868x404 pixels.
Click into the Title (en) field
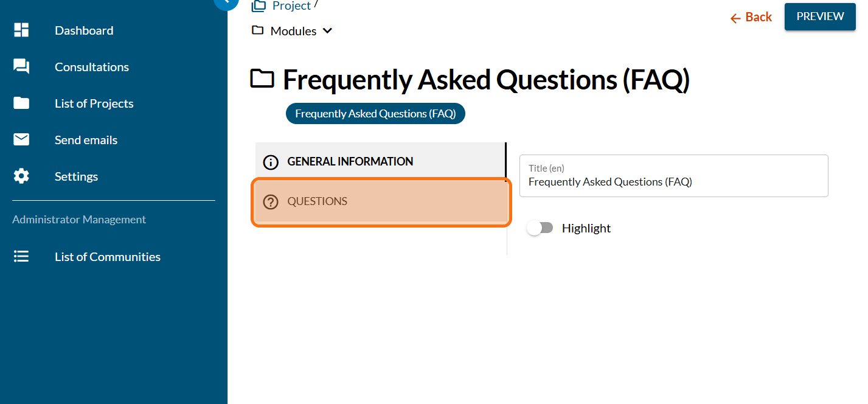673,181
